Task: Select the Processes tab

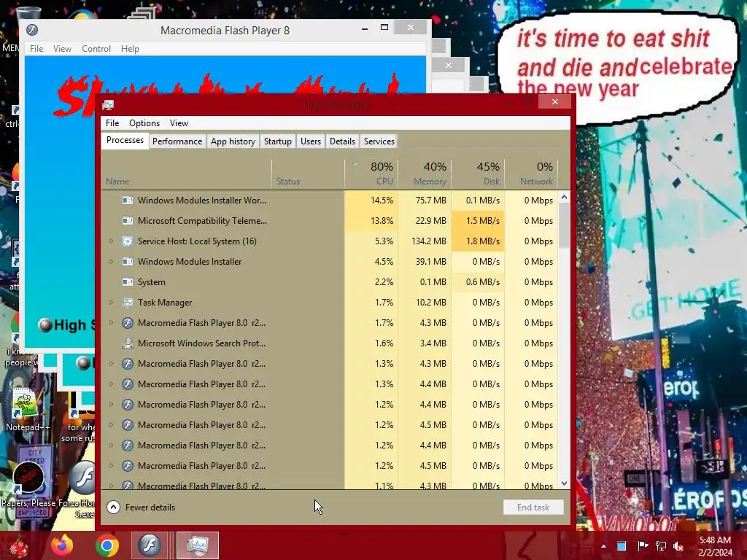Action: 125,141
